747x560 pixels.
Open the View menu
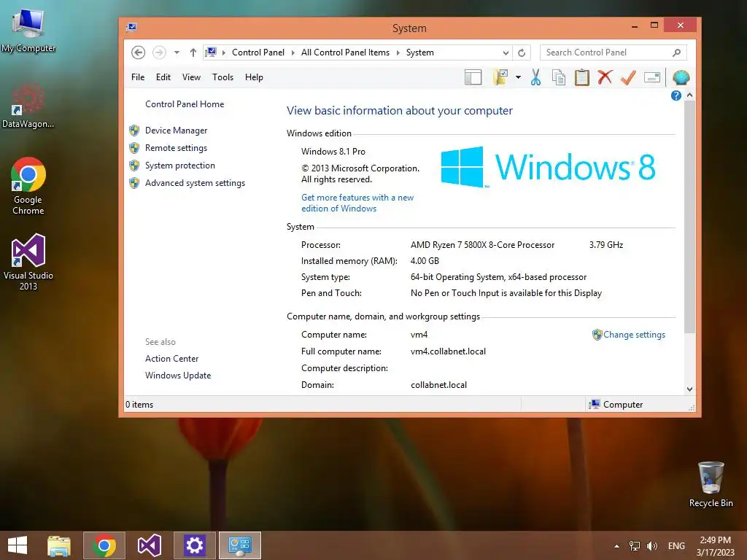[x=191, y=77]
